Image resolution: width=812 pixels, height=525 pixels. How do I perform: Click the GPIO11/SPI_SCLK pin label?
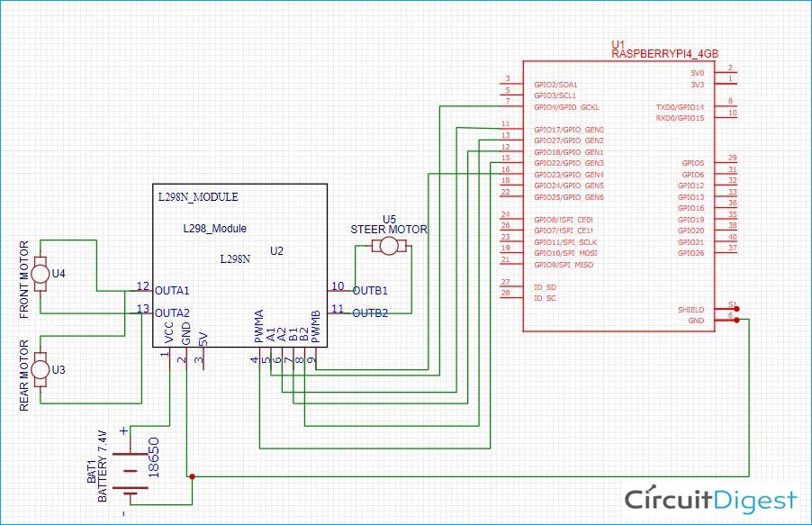tap(565, 242)
